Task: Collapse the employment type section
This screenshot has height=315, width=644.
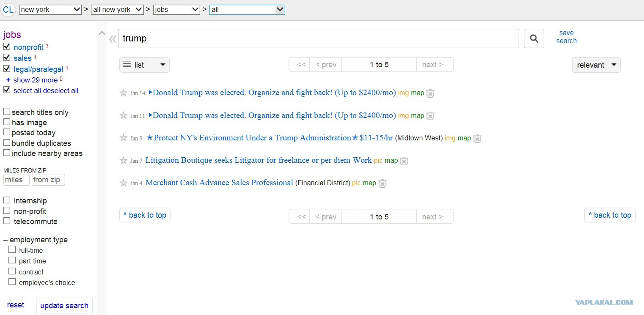Action: (x=36, y=240)
